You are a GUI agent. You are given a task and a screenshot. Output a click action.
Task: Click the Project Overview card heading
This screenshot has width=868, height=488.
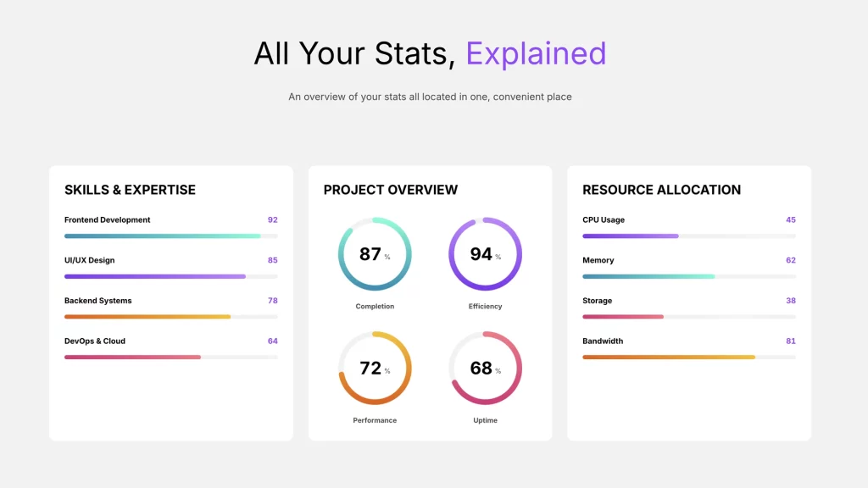click(x=390, y=190)
